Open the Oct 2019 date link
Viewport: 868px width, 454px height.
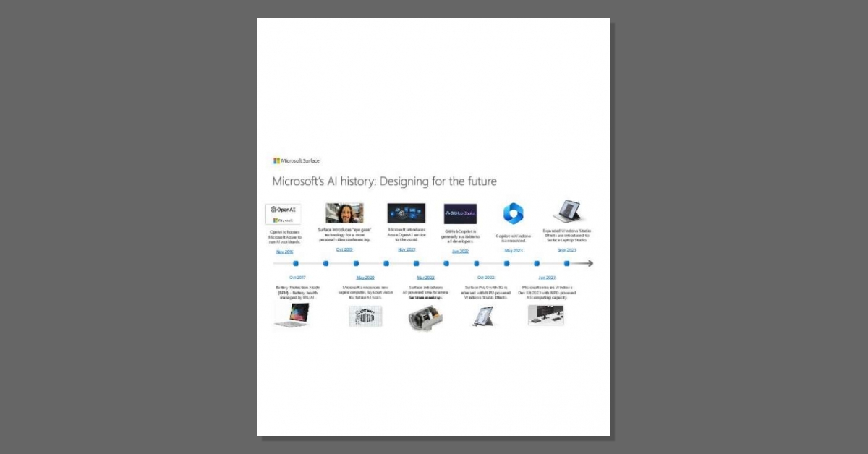coord(344,249)
